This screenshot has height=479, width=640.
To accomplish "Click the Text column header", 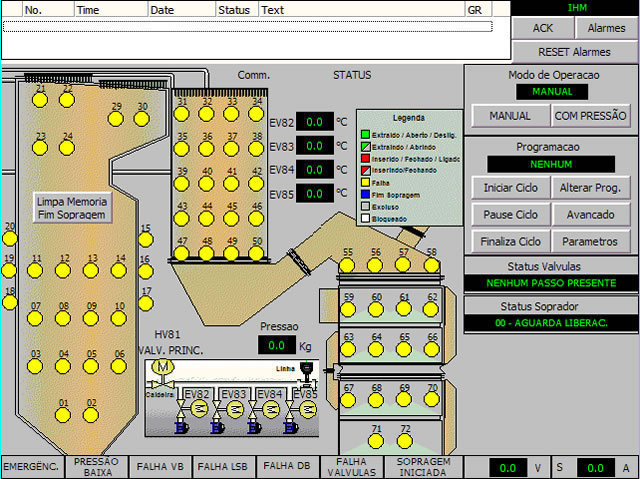I will (x=362, y=10).
